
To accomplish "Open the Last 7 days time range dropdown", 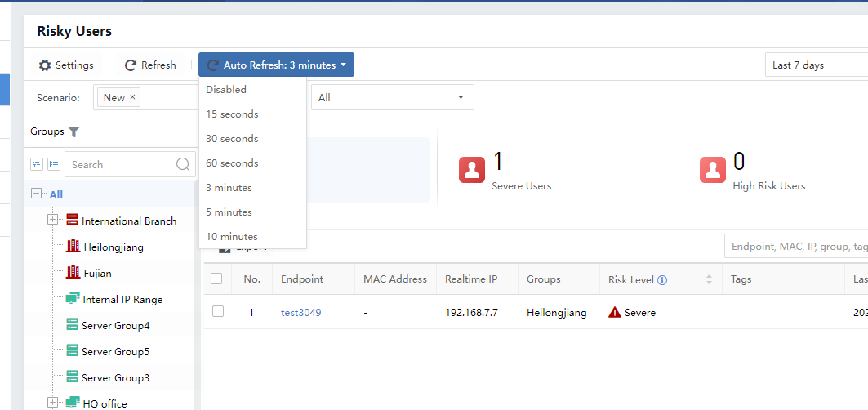I will [x=817, y=65].
